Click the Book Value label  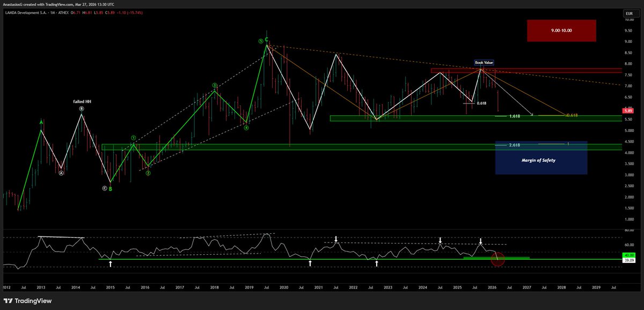point(484,62)
